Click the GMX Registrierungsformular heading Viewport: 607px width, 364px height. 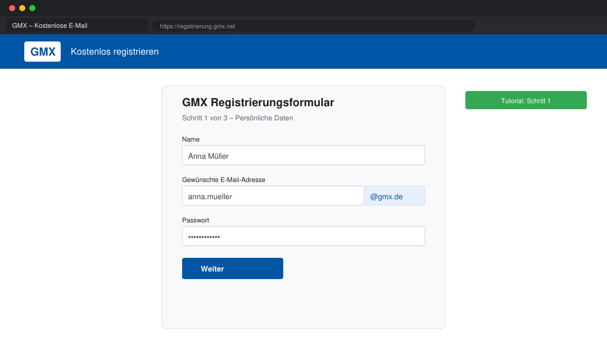[x=258, y=103]
